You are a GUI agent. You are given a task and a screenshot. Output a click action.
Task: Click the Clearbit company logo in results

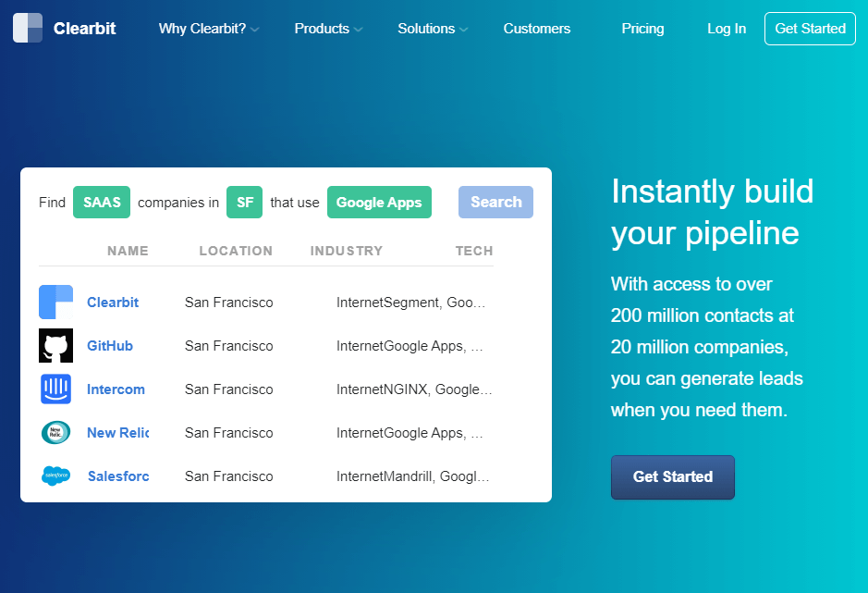pyautogui.click(x=55, y=303)
